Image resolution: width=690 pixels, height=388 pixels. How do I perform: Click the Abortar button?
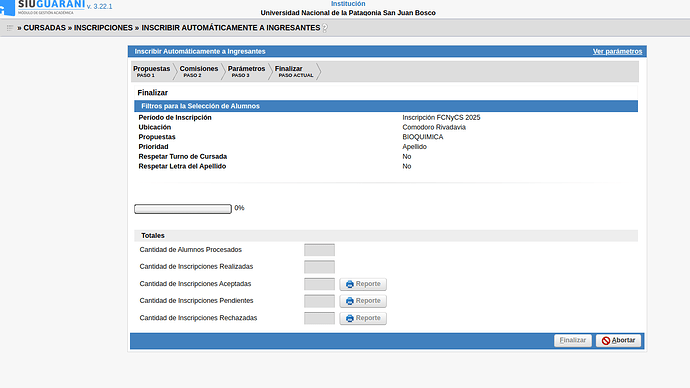[x=618, y=340]
